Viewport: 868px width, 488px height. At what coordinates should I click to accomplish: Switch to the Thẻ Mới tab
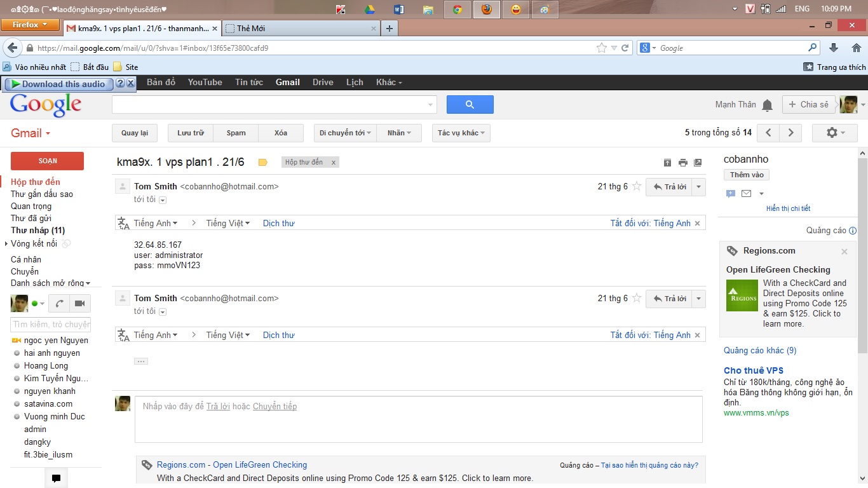(x=301, y=28)
